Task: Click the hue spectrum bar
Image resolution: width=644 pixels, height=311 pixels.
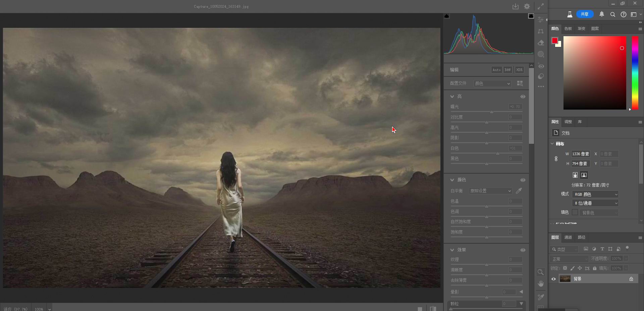Action: pyautogui.click(x=635, y=73)
